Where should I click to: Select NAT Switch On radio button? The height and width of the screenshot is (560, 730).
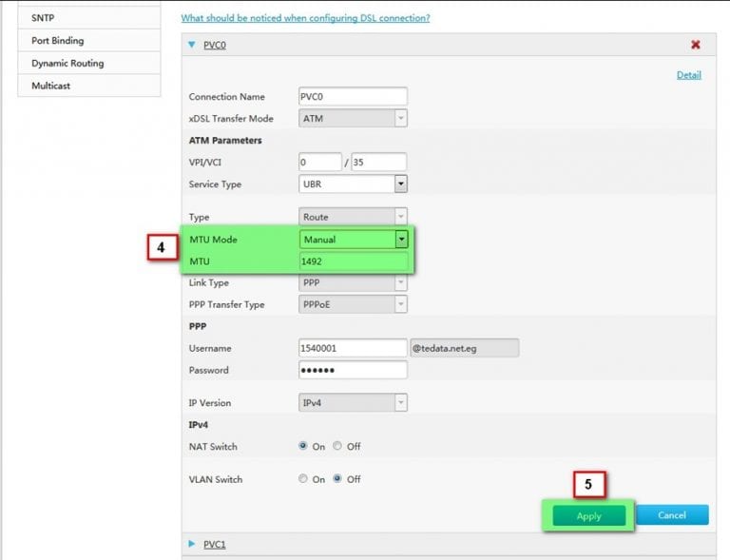coord(303,446)
